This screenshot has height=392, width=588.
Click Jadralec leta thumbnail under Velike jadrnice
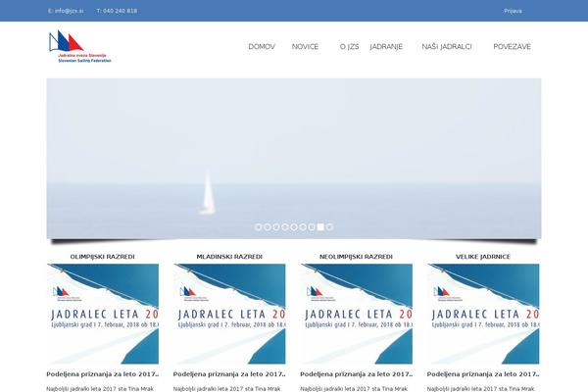(x=483, y=314)
